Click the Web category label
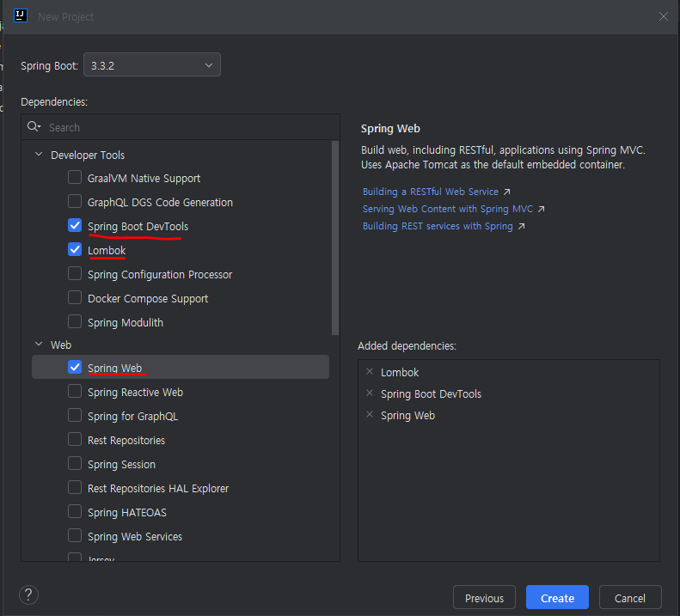The width and height of the screenshot is (680, 616). (x=61, y=345)
